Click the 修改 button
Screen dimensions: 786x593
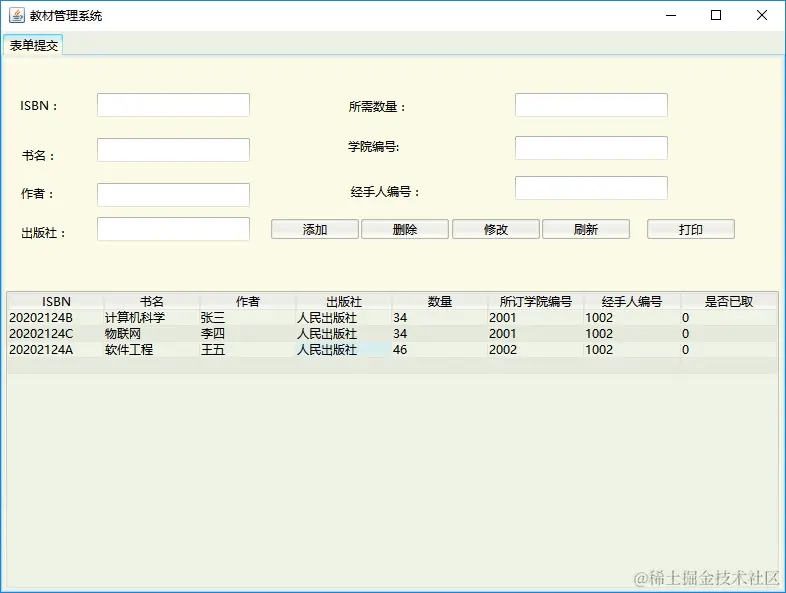point(496,229)
